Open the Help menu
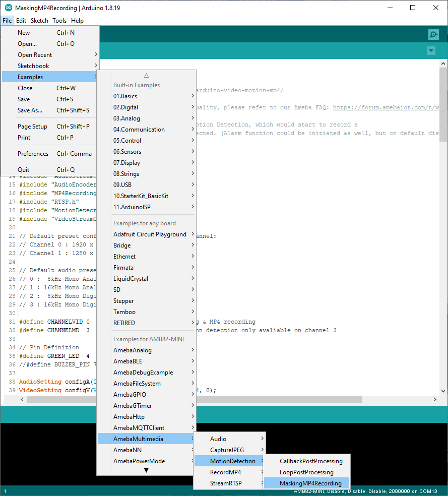The image size is (448, 496). point(77,21)
